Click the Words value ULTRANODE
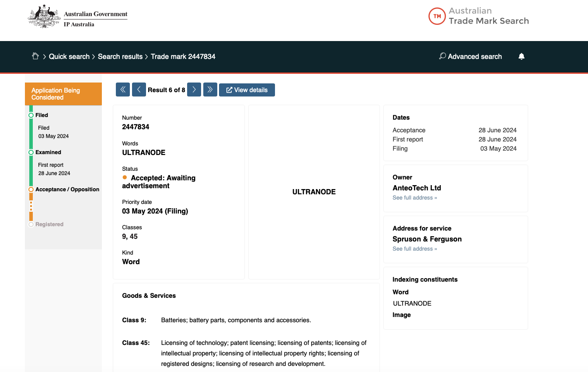Viewport: 588px width, 372px height. [144, 153]
